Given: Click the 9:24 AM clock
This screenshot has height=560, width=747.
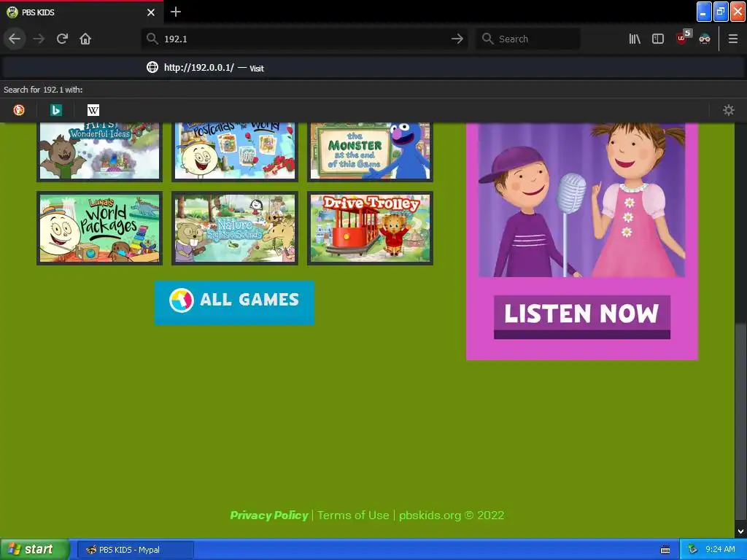Looking at the screenshot, I should point(720,550).
